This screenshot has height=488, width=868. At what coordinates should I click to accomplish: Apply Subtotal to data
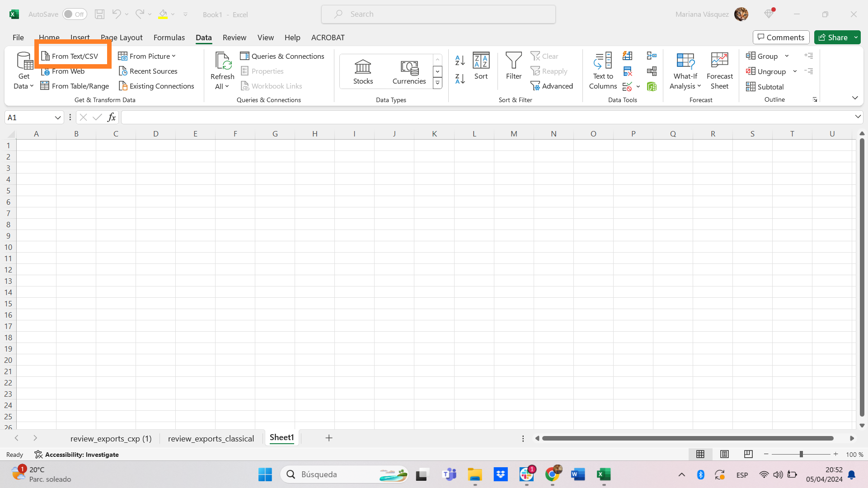pos(765,87)
